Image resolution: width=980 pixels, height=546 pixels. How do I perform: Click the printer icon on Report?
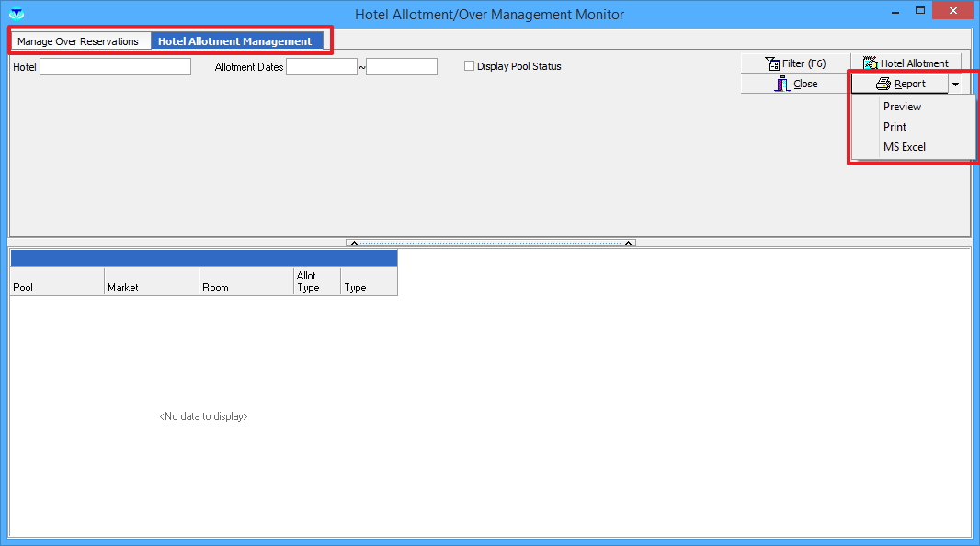(x=883, y=84)
